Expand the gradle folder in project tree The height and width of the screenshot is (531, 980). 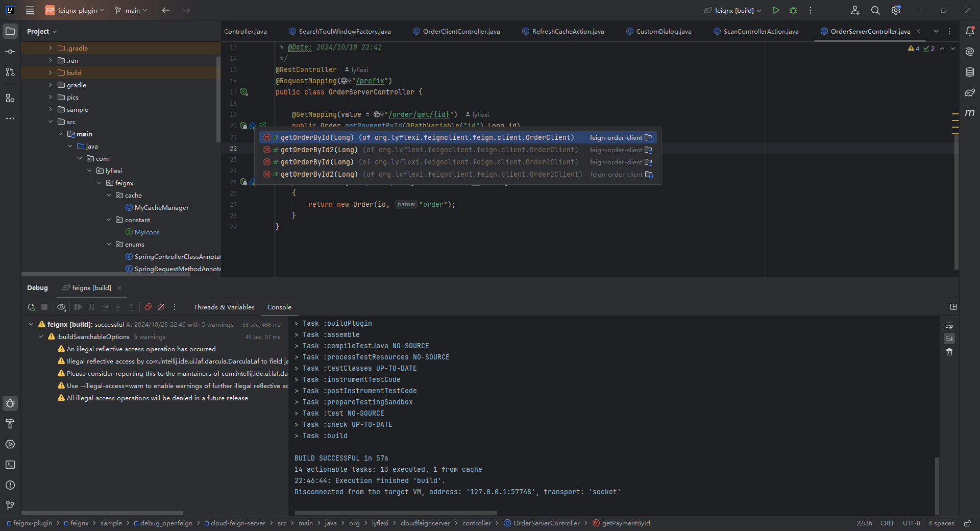(51, 85)
